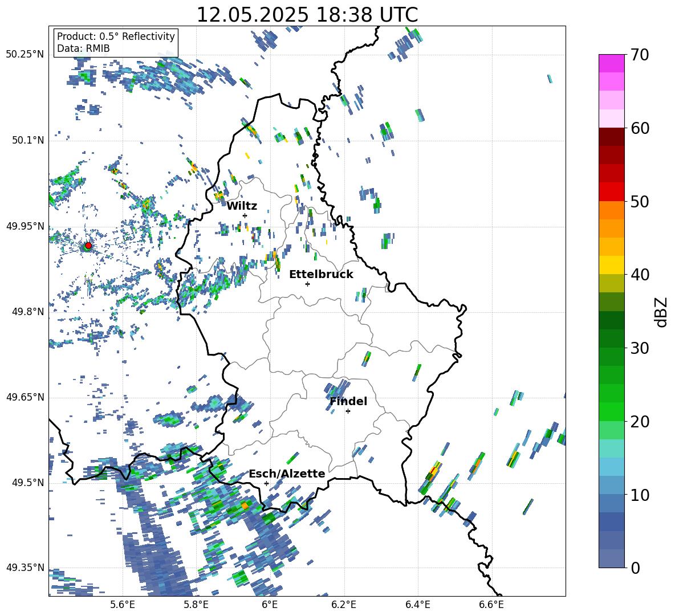The height and width of the screenshot is (616, 675).
Task: Click the orange colorbar segment below 50
Action: (611, 210)
